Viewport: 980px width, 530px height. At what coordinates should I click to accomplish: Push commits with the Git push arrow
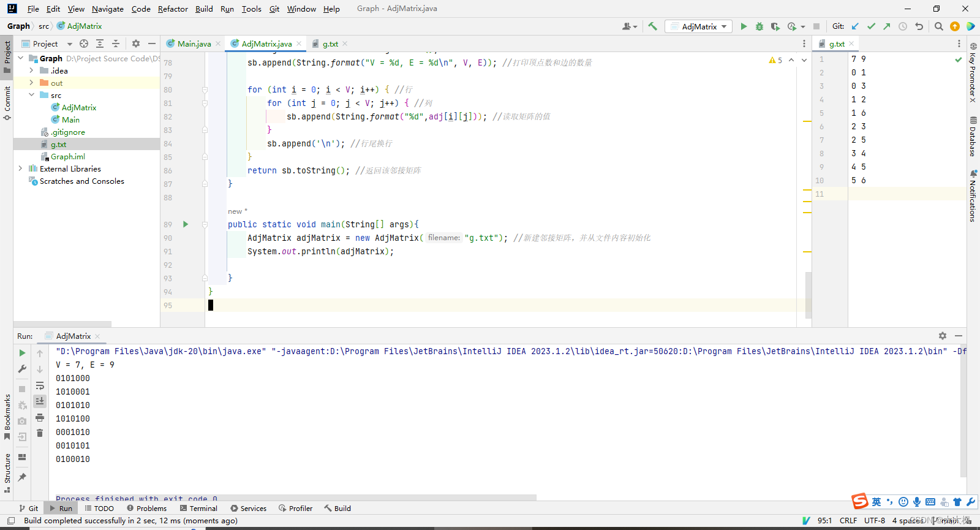point(887,26)
